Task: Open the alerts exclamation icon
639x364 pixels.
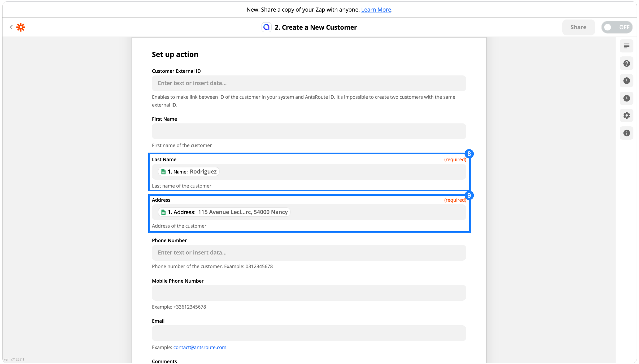Action: pos(627,81)
